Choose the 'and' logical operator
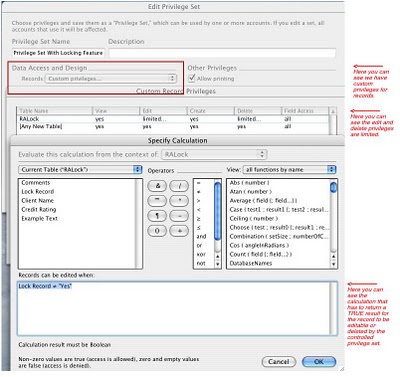The width and height of the screenshot is (400, 377). 201,236
